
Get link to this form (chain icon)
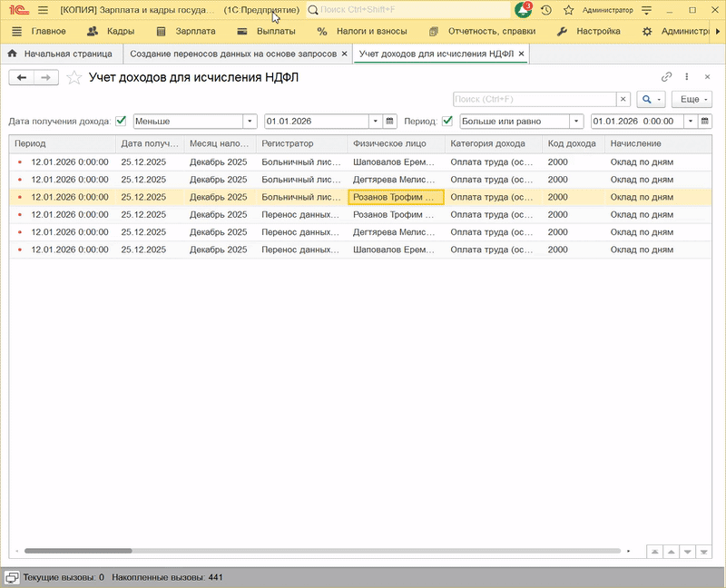click(x=666, y=77)
